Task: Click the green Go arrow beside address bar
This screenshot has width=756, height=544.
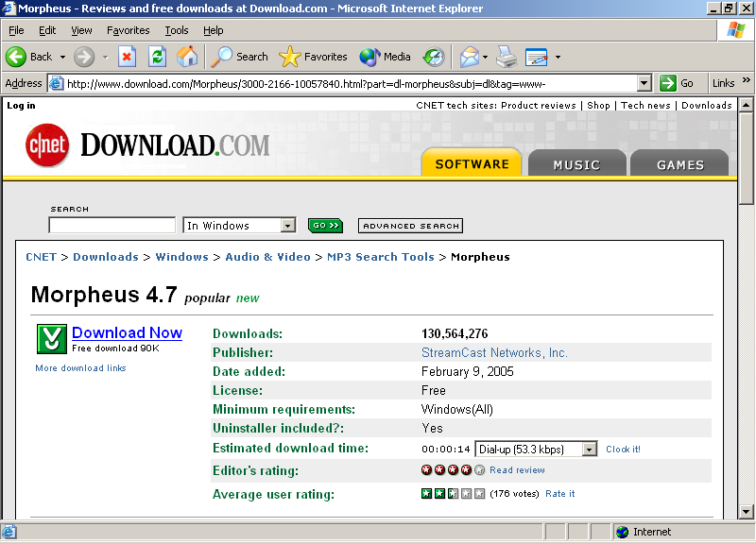Action: (668, 83)
